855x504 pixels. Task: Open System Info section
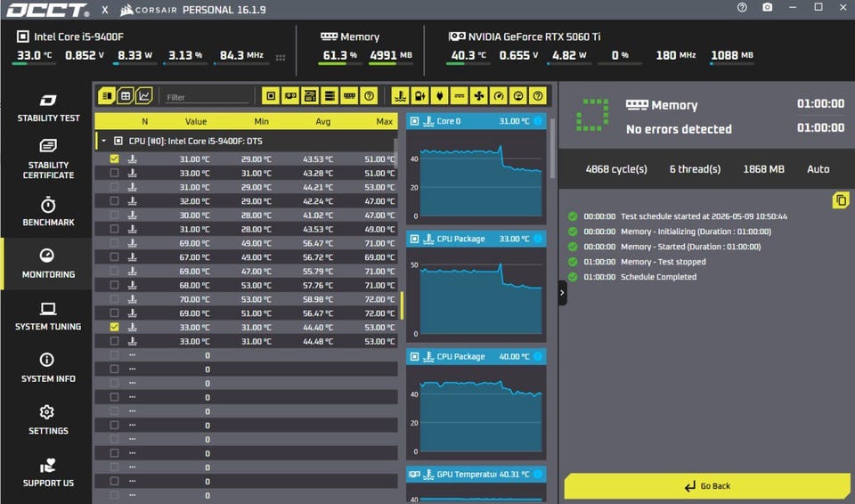tap(48, 368)
